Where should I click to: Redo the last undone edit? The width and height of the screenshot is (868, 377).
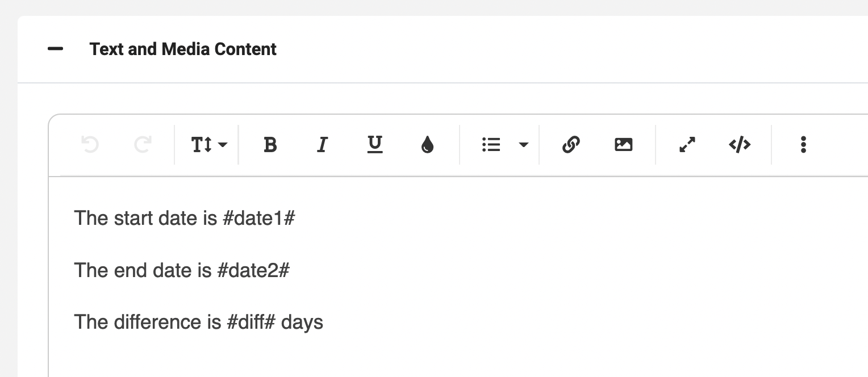tap(143, 145)
